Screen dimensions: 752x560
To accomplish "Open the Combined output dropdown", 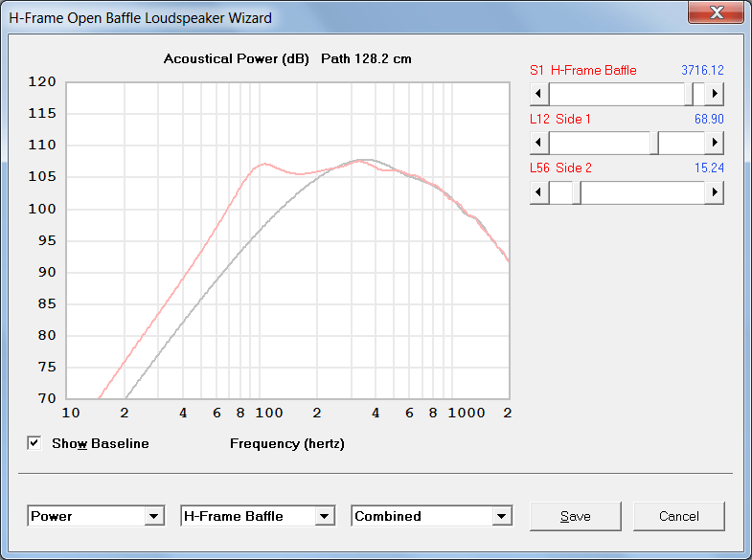I will click(x=501, y=516).
